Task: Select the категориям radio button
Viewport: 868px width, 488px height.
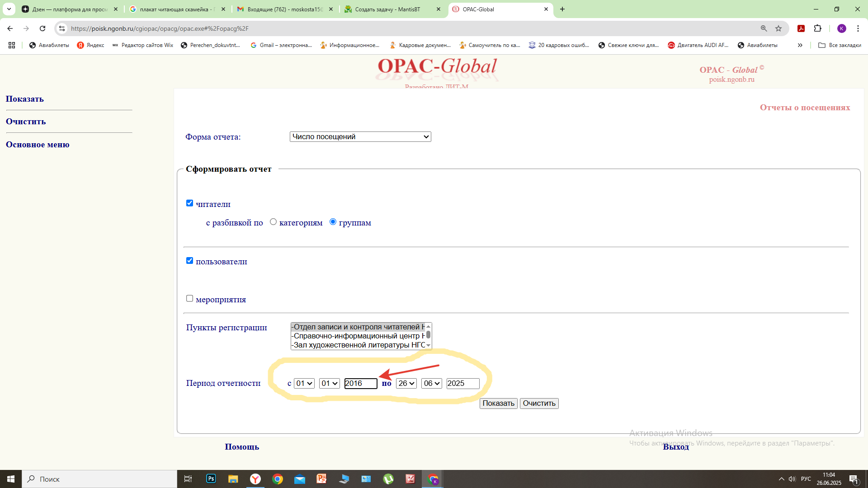Action: (273, 222)
